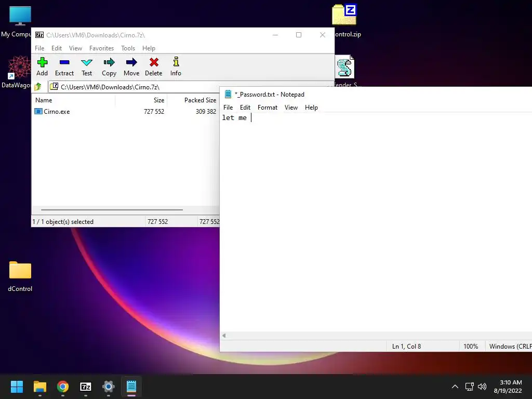The image size is (532, 399).
Task: Click the volume speaker icon in tray
Action: (482, 387)
